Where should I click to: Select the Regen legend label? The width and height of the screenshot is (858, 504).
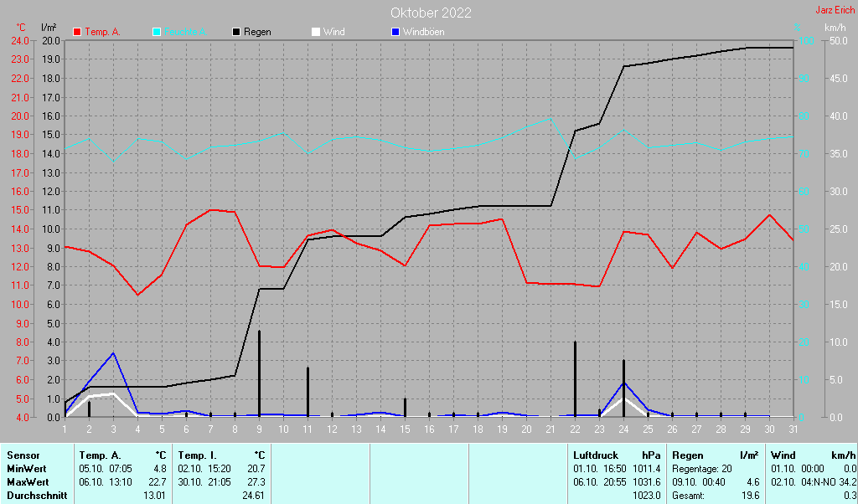257,32
